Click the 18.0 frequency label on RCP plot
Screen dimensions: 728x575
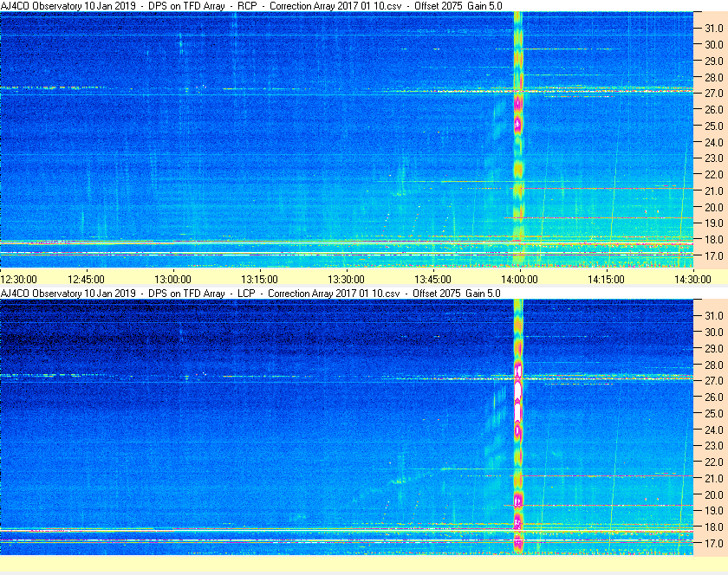click(714, 240)
